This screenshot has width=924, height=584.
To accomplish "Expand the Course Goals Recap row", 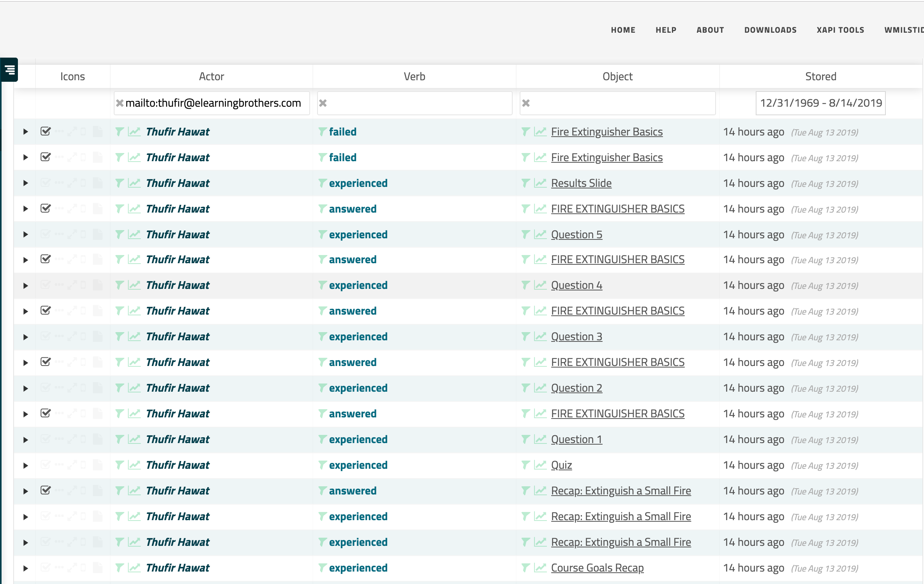I will point(26,568).
